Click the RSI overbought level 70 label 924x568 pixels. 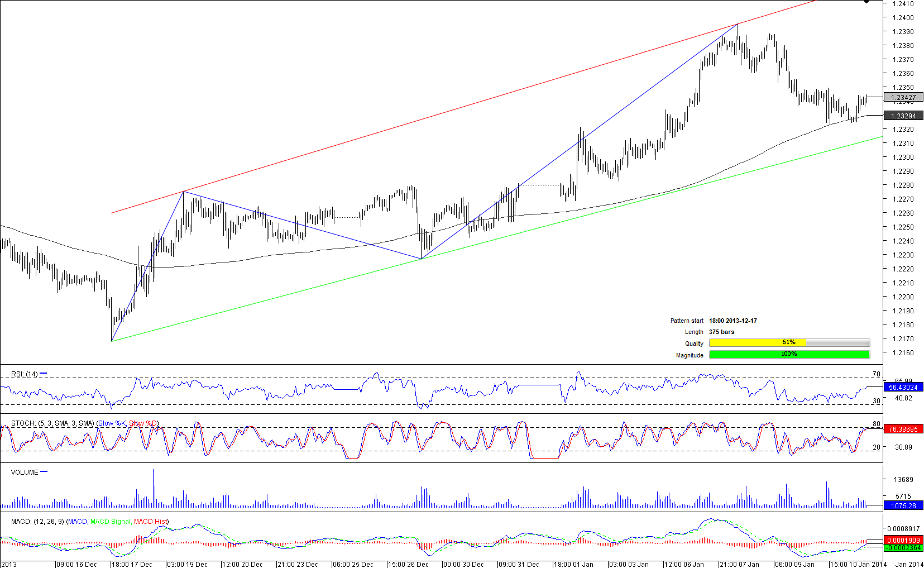click(877, 374)
